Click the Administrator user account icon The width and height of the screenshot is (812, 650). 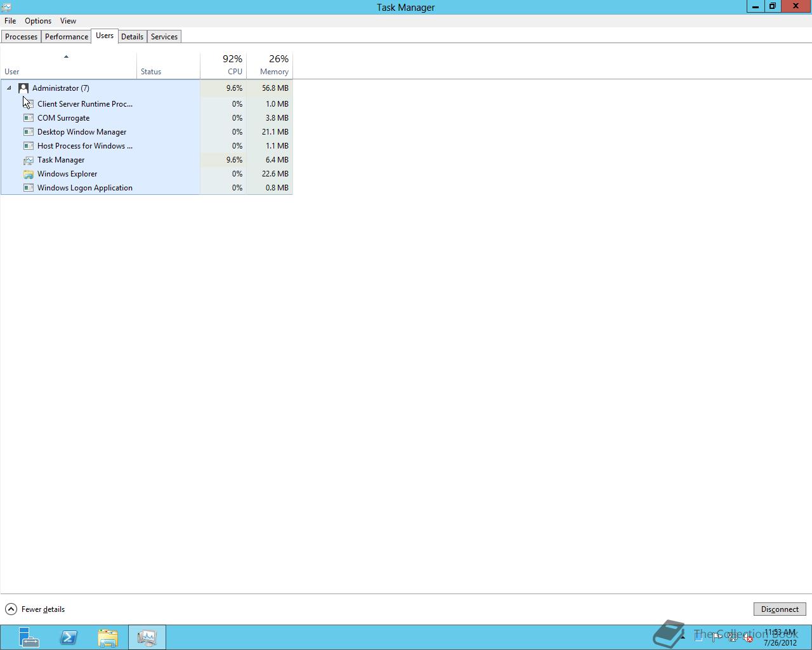tap(23, 88)
